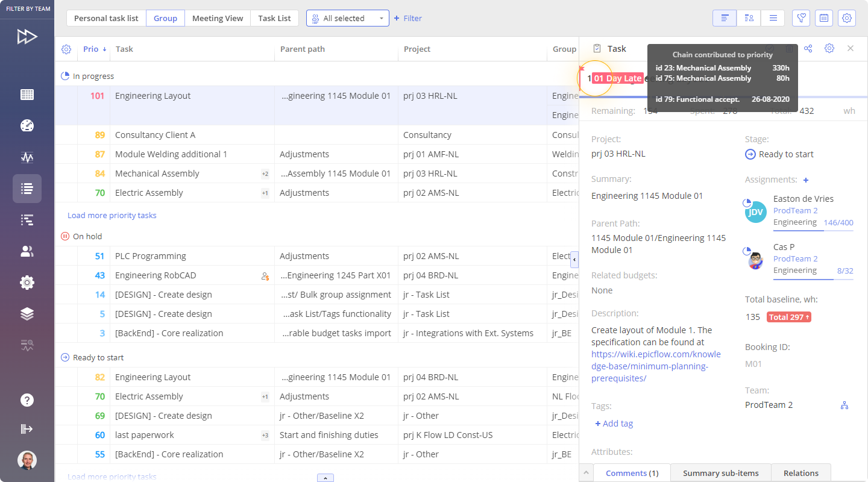The width and height of the screenshot is (868, 482).
Task: Open the gear icon in Task panel header
Action: click(x=829, y=48)
